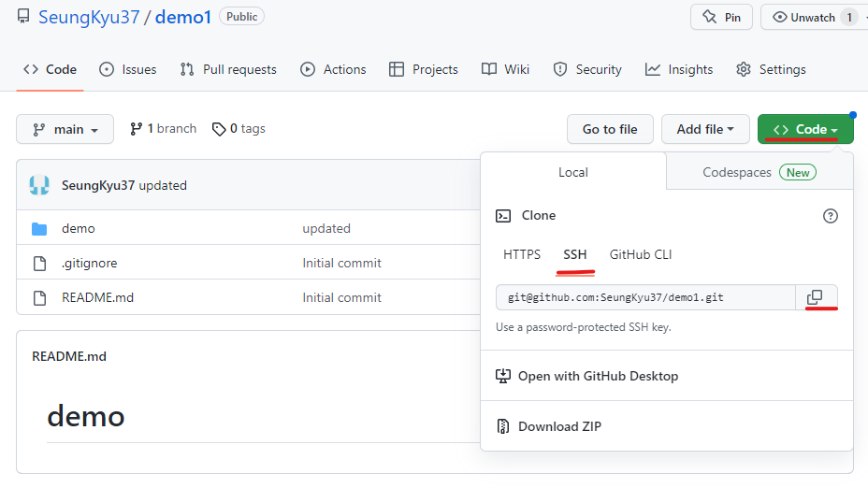Screen dimensions: 868x488
Task: View the 1 branch link
Action: click(164, 129)
